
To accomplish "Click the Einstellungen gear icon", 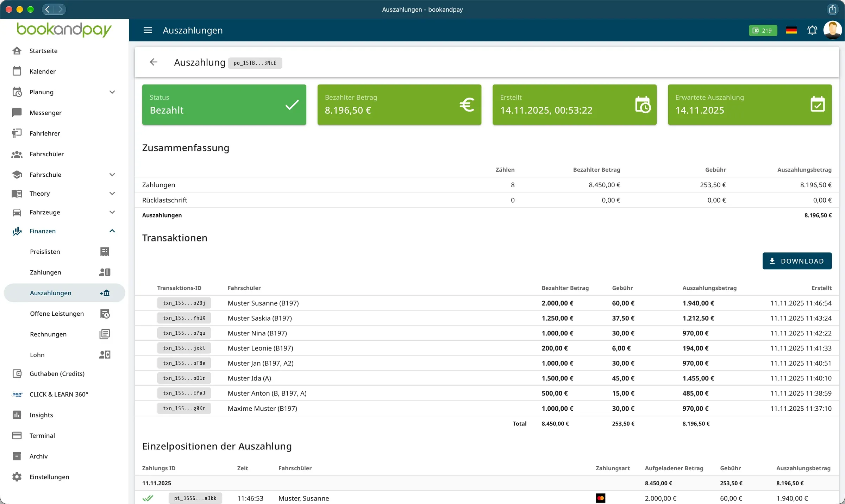I will click(x=17, y=477).
